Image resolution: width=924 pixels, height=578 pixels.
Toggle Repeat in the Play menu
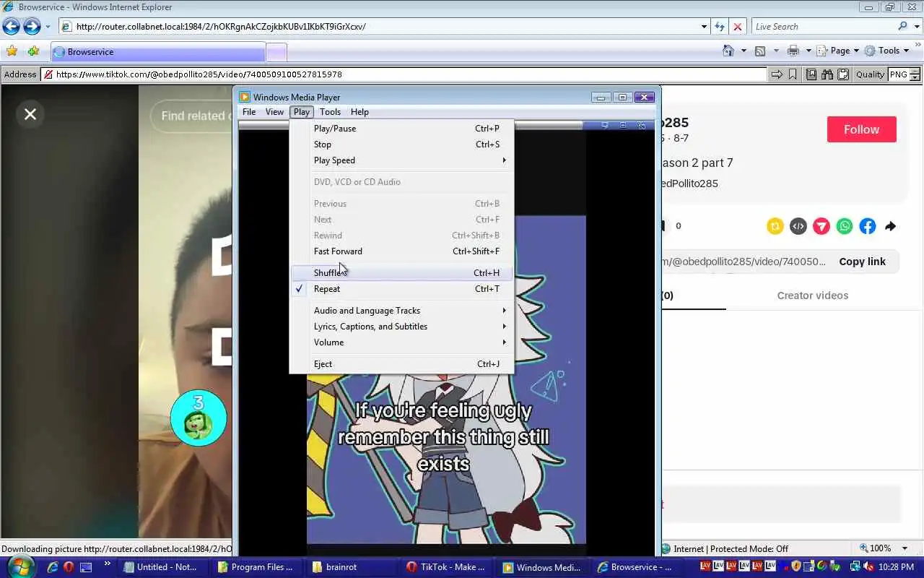pos(401,289)
